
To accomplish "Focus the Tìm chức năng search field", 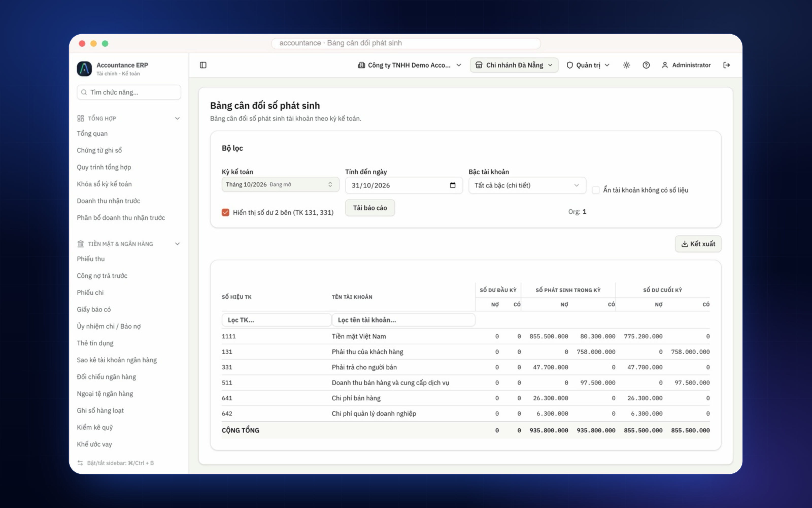I will 129,92.
